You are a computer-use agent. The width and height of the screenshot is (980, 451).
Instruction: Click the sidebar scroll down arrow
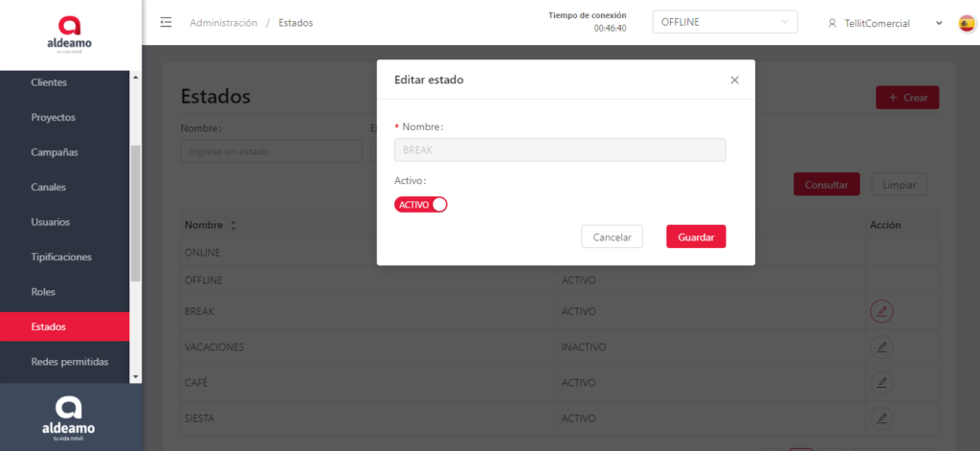tap(135, 376)
